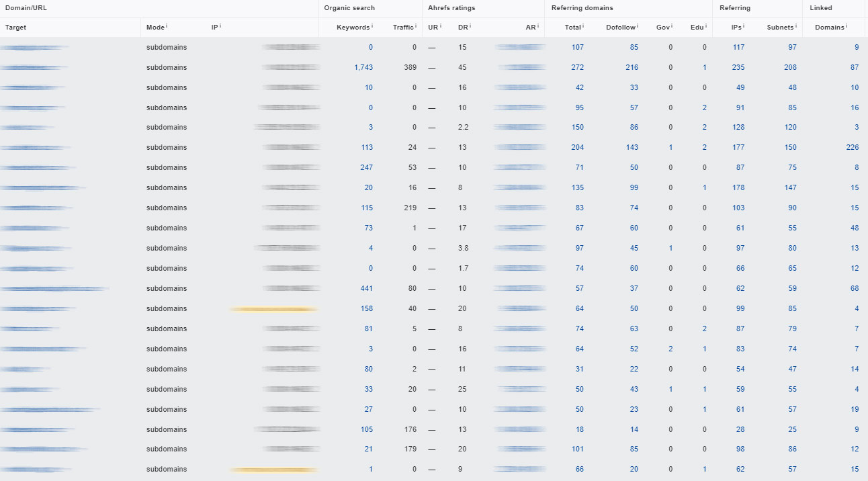Click the Dofollow column info icon
The width and height of the screenshot is (868, 481).
(x=638, y=26)
